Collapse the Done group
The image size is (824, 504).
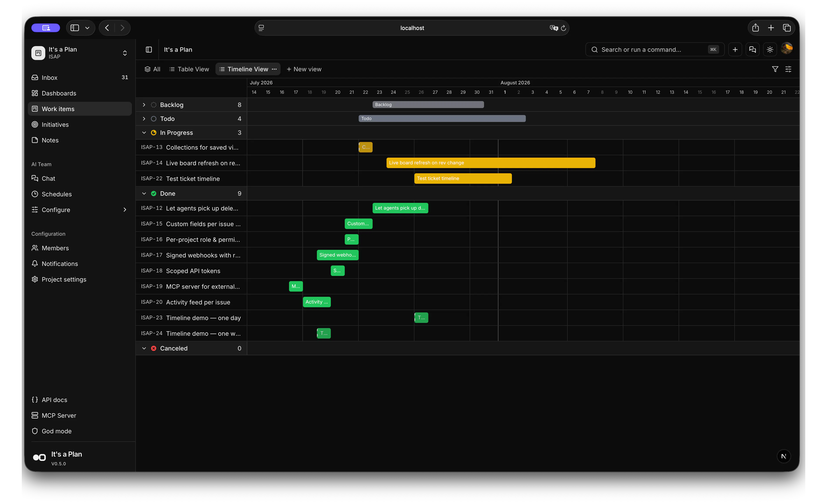click(x=144, y=193)
